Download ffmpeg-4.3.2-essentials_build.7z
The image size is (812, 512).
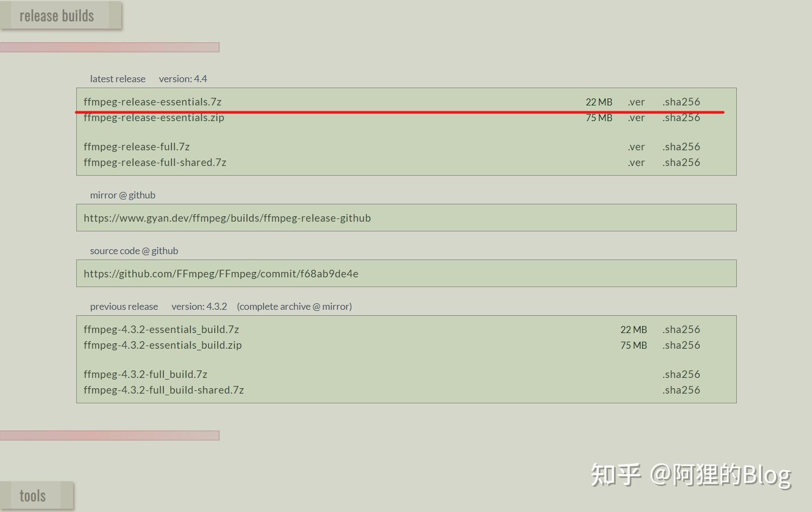161,329
